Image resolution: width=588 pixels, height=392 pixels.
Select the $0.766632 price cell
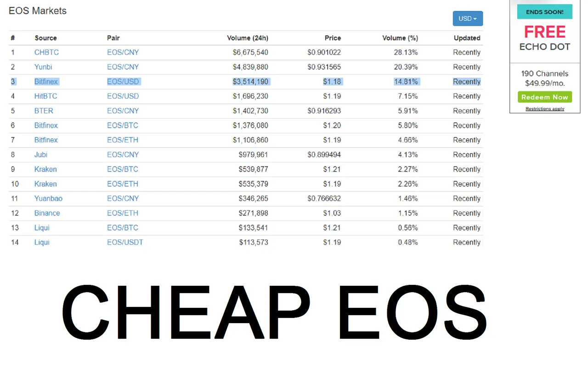coord(324,199)
